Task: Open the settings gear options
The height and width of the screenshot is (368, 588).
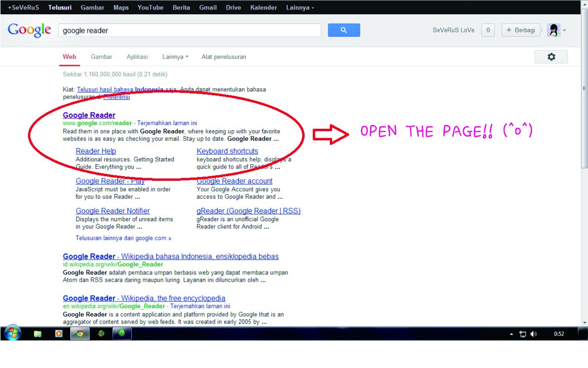Action: [551, 57]
